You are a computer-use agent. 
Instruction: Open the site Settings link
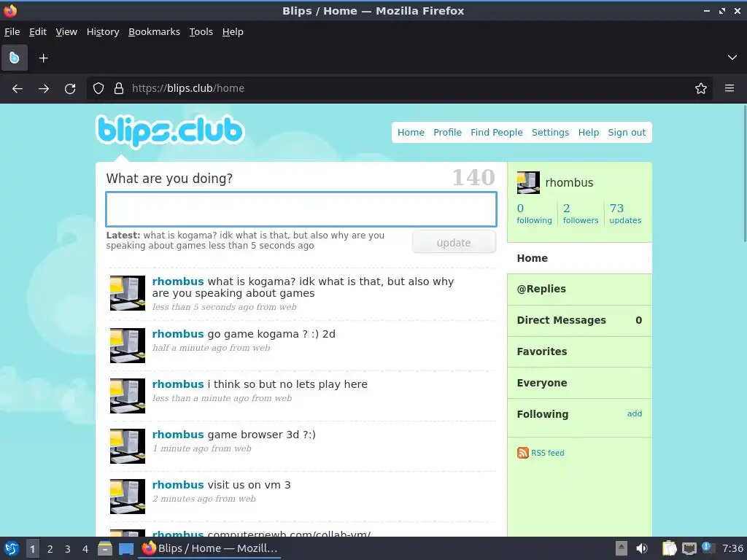click(x=550, y=133)
